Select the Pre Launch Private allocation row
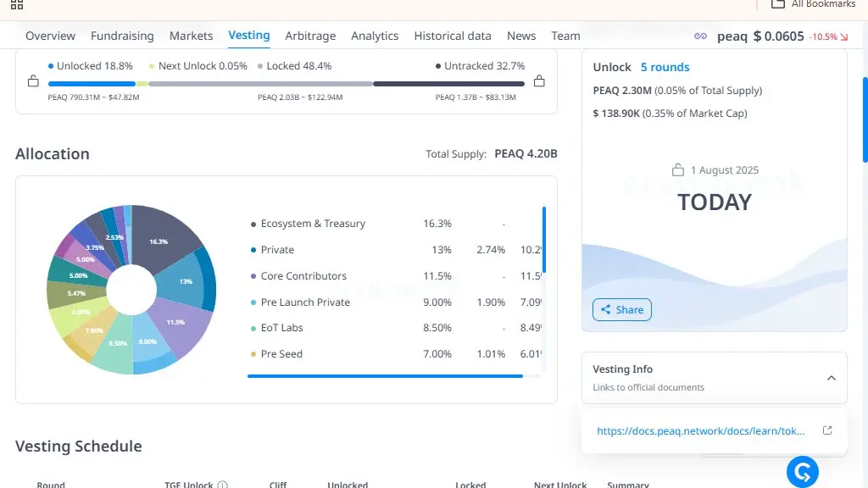 point(397,302)
